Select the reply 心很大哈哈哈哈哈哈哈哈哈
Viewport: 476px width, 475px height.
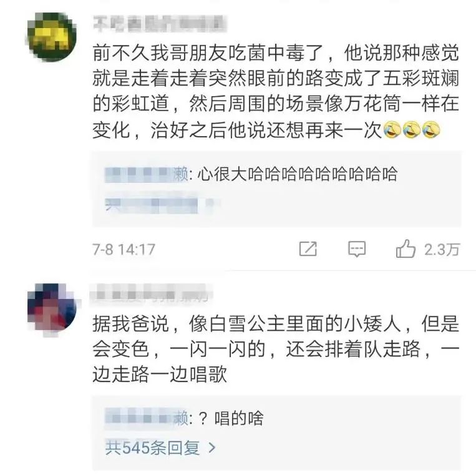pos(297,175)
